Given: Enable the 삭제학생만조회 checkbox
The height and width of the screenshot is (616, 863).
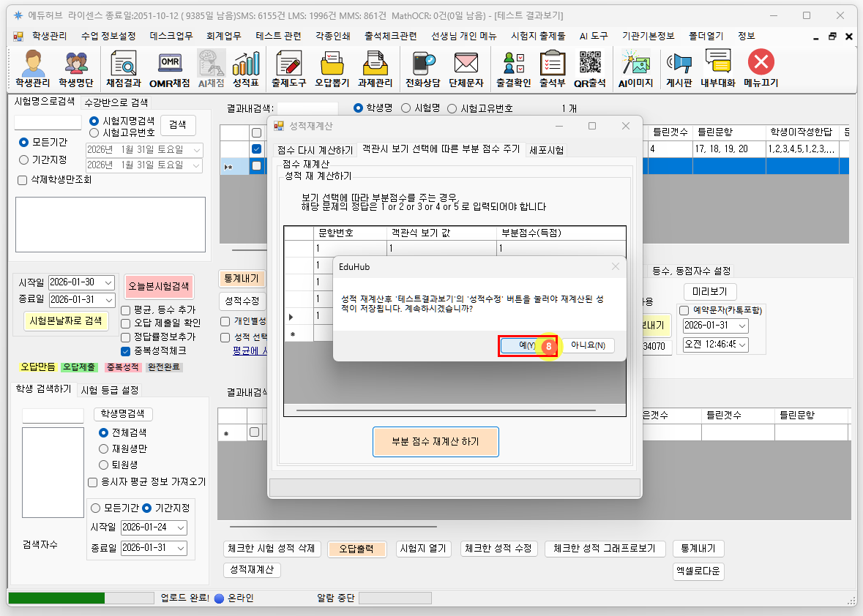Looking at the screenshot, I should (x=21, y=179).
